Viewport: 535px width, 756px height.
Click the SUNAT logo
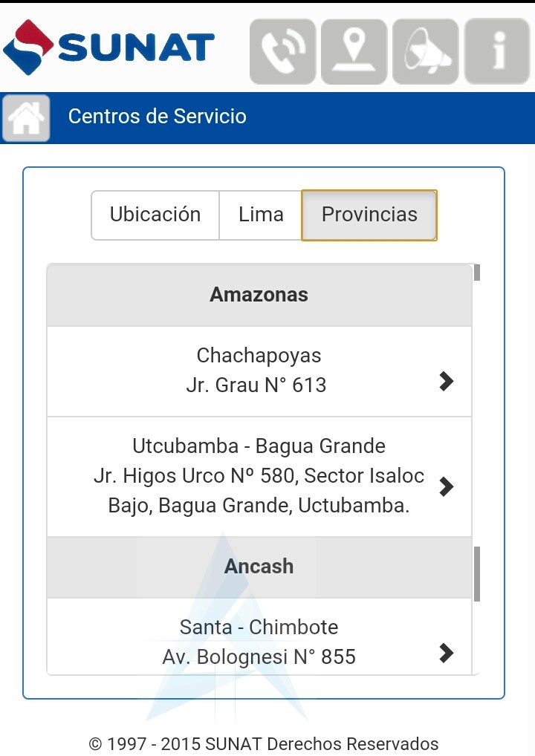click(109, 46)
